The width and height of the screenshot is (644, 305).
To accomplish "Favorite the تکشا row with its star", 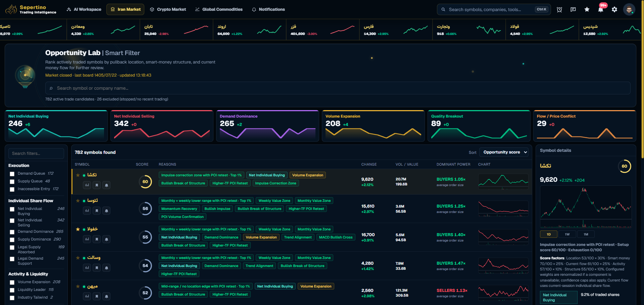I will (78, 175).
